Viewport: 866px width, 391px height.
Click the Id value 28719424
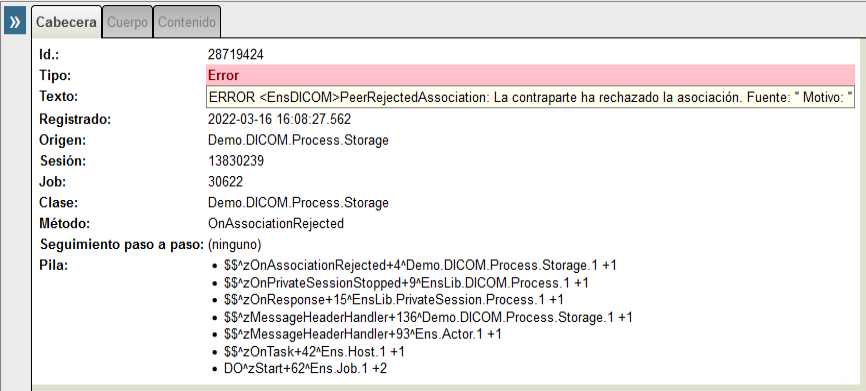(x=236, y=55)
